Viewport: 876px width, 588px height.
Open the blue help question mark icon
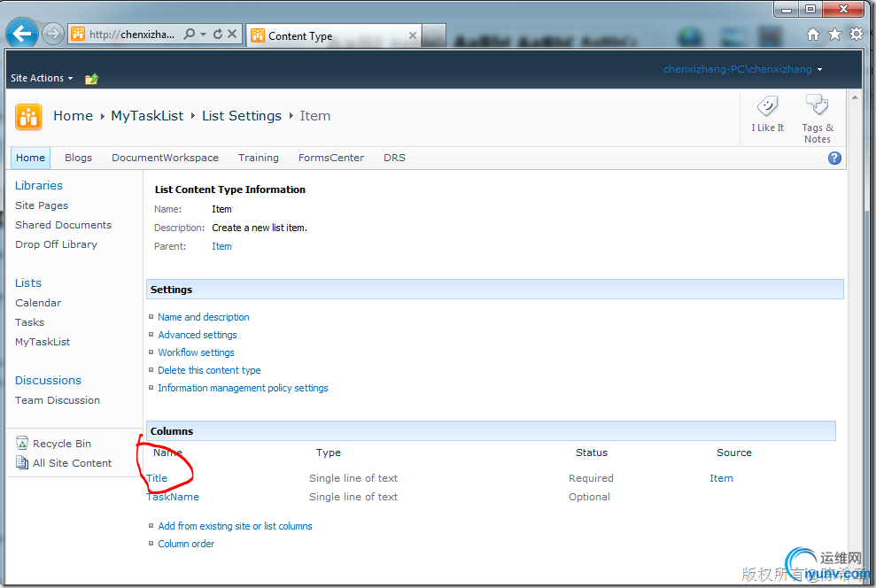point(834,158)
